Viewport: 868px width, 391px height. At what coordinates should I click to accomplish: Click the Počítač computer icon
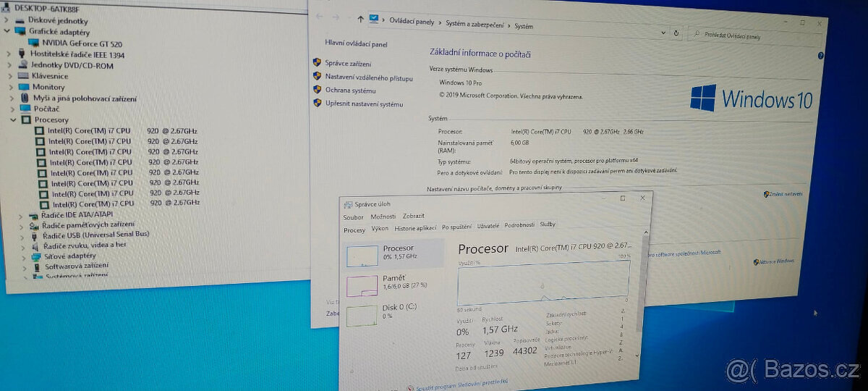pos(25,108)
